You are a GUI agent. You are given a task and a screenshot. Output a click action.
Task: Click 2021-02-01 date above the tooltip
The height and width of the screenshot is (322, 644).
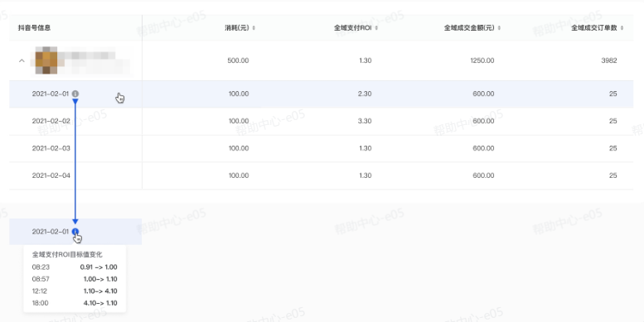(x=51, y=232)
